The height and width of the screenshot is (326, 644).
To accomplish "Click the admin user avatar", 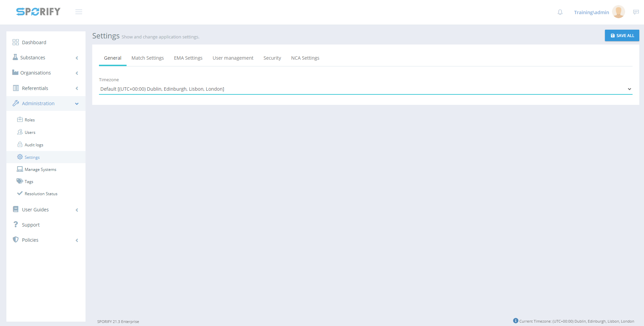I will (618, 12).
